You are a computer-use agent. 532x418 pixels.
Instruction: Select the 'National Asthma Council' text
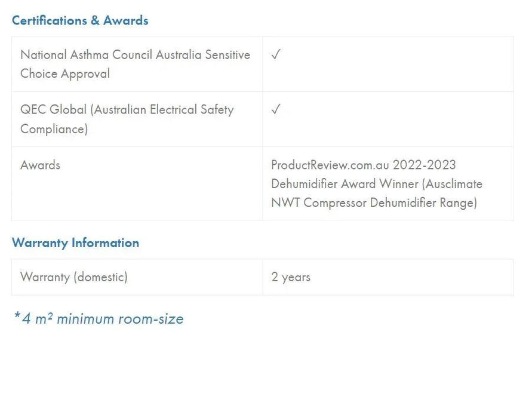tap(87, 55)
